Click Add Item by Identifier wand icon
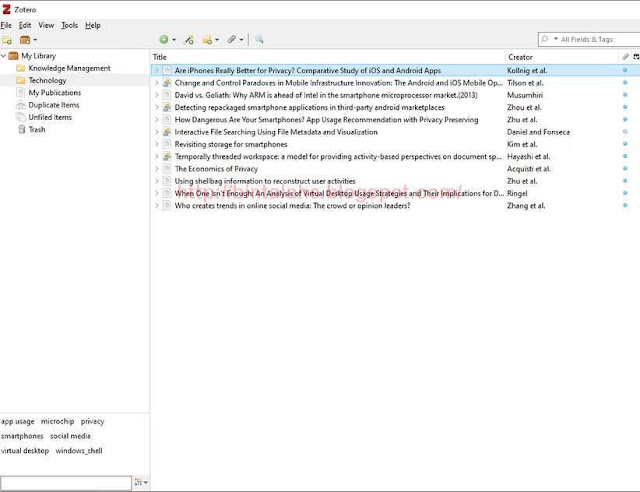 (189, 40)
